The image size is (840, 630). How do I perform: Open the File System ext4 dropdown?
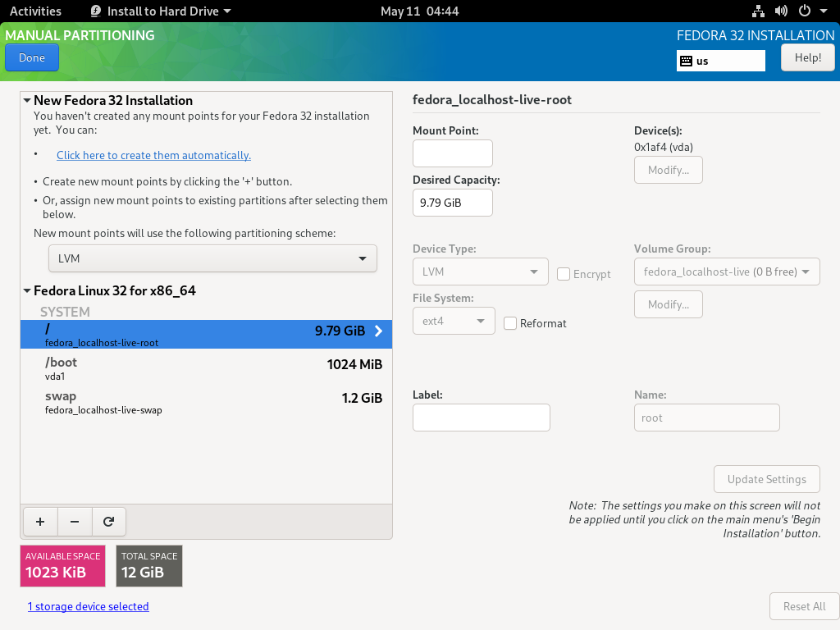pyautogui.click(x=454, y=321)
